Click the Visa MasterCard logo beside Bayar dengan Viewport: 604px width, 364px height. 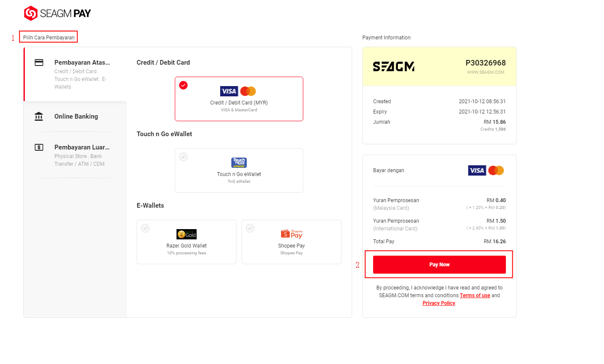point(486,170)
